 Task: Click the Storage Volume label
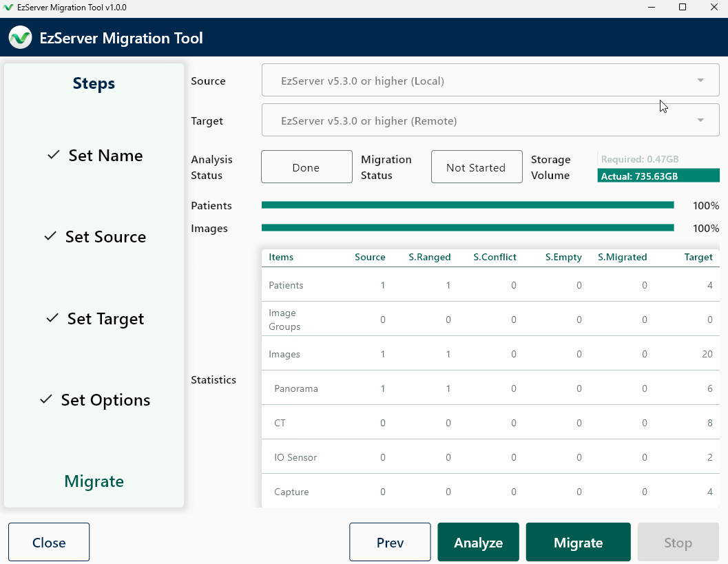coord(550,167)
